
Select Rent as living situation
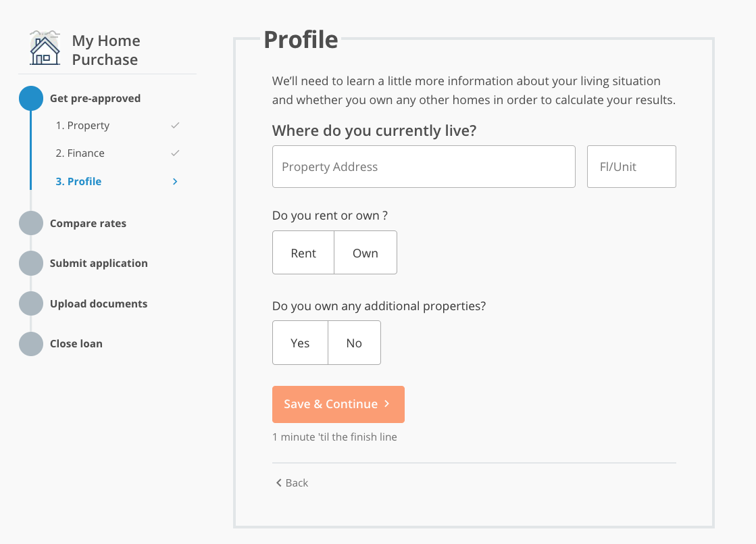303,253
